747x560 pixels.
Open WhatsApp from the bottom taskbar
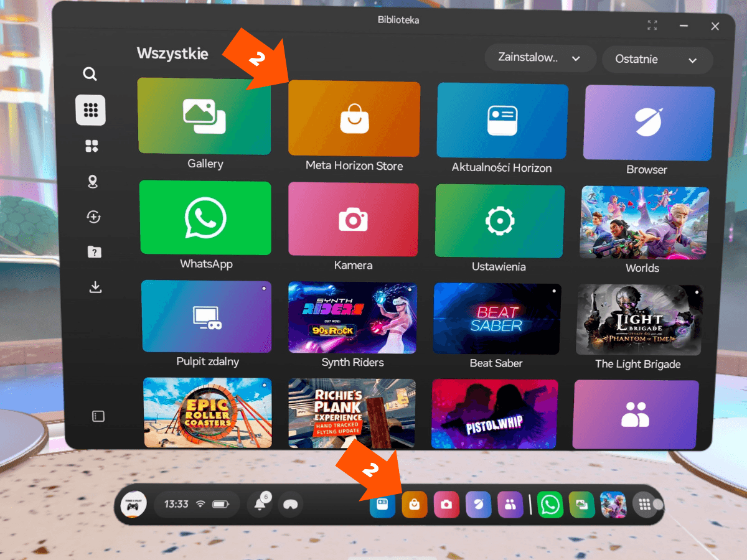tap(550, 505)
